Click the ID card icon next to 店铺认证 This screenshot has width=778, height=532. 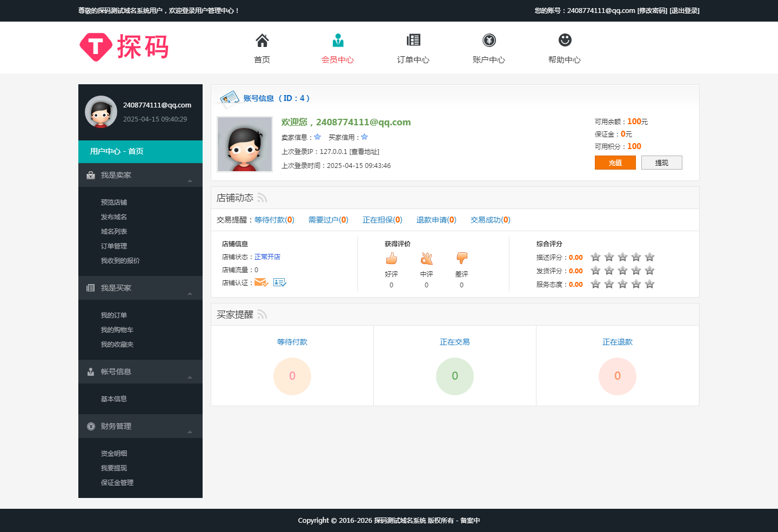[x=279, y=282]
